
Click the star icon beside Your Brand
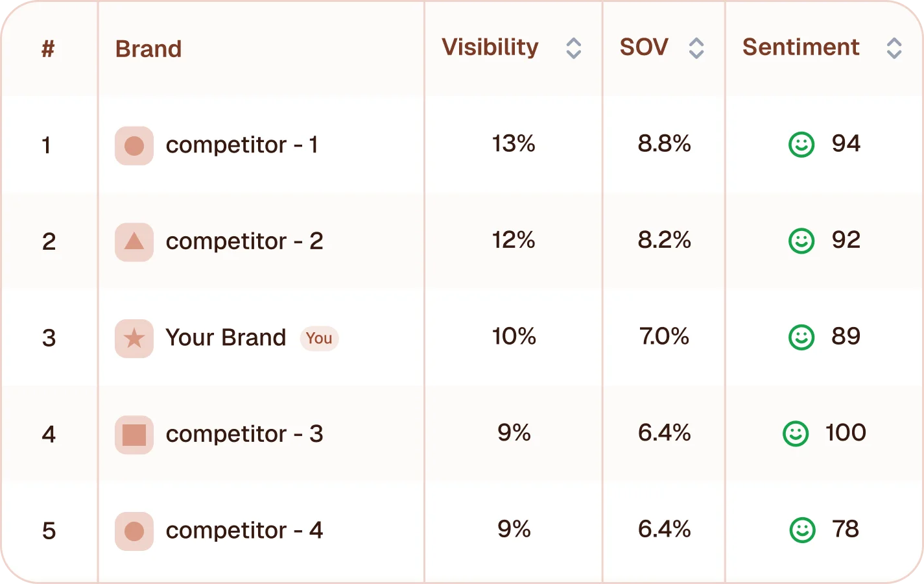click(134, 338)
